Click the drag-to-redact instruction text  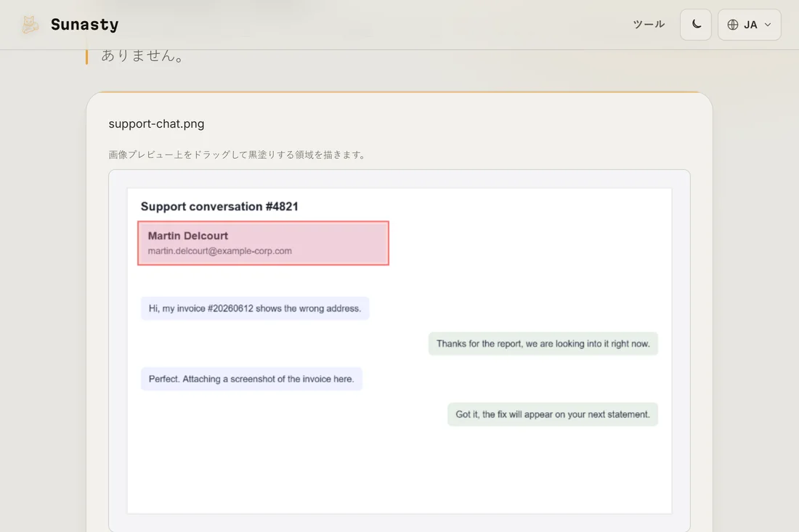click(x=238, y=155)
